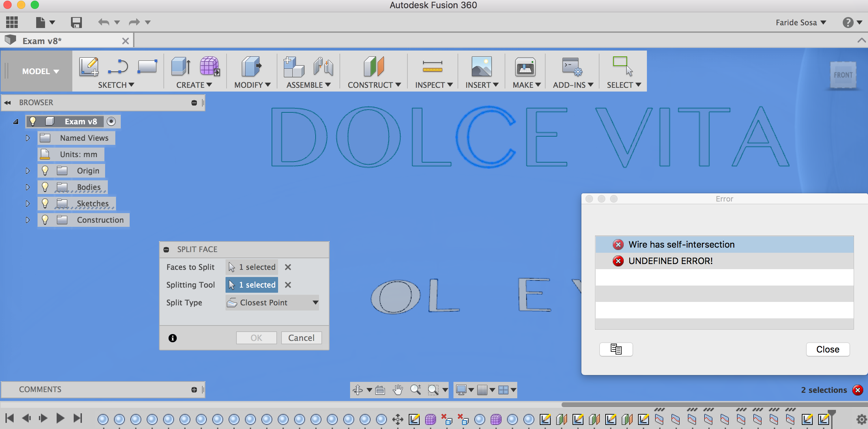
Task: Expand the Sketches tree node
Action: pos(28,204)
